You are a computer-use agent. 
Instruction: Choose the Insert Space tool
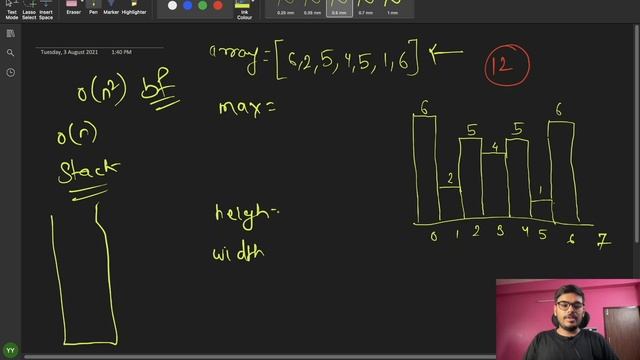[46, 10]
